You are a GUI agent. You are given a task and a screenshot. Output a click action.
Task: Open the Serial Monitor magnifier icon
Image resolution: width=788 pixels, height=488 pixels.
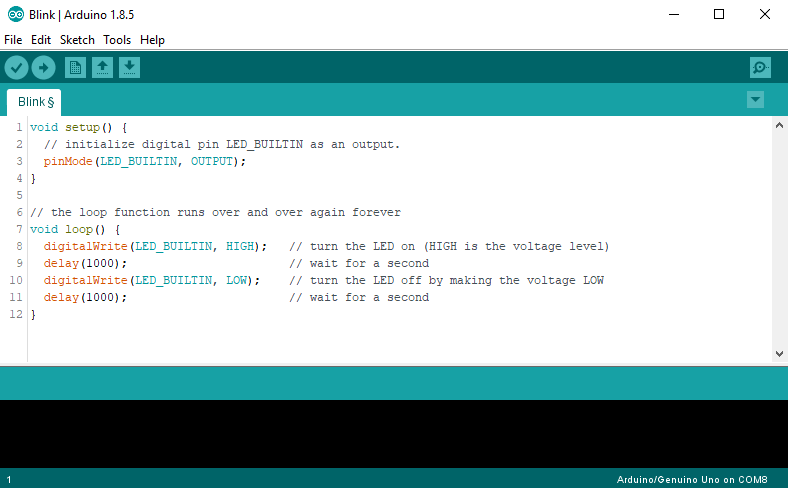pos(760,67)
